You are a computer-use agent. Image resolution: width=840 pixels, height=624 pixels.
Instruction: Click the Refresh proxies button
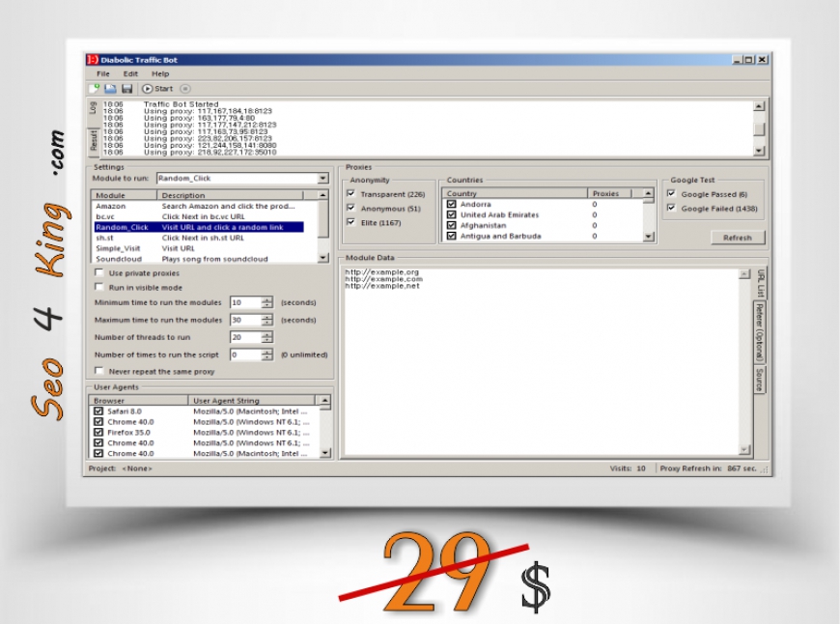738,238
